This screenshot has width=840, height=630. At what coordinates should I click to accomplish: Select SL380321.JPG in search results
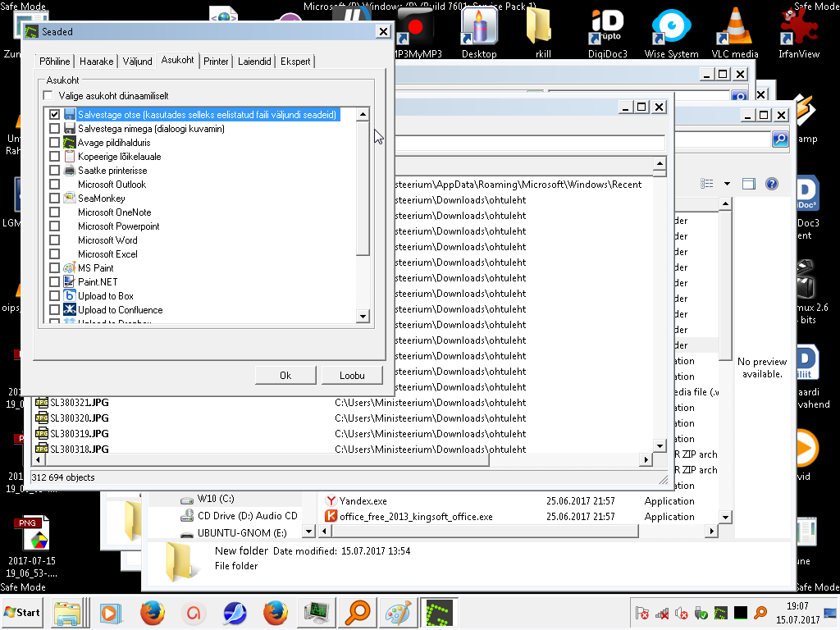coord(80,402)
